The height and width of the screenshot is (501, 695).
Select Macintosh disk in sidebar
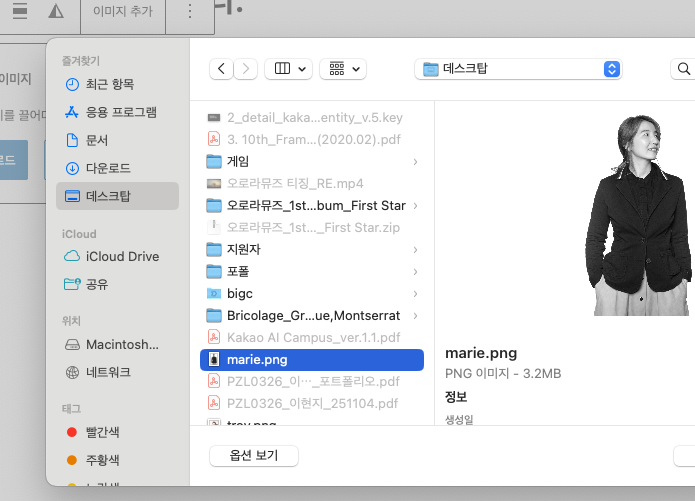(x=122, y=344)
